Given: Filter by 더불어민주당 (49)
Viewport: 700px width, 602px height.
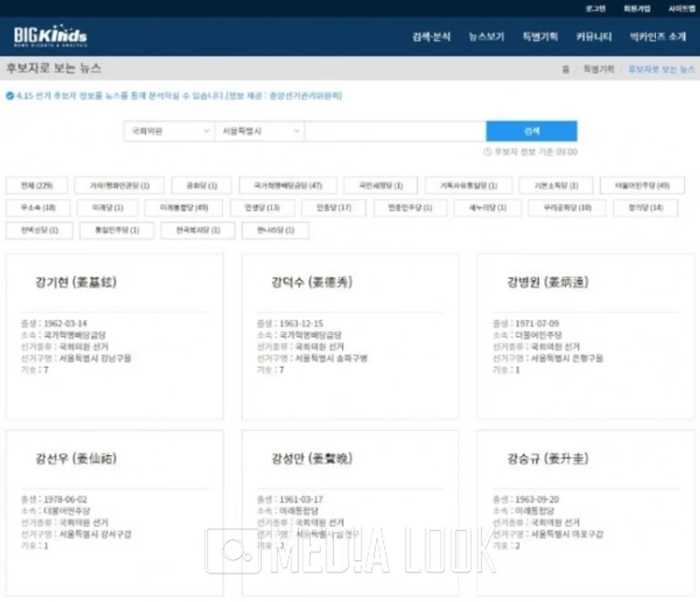Looking at the screenshot, I should [642, 186].
